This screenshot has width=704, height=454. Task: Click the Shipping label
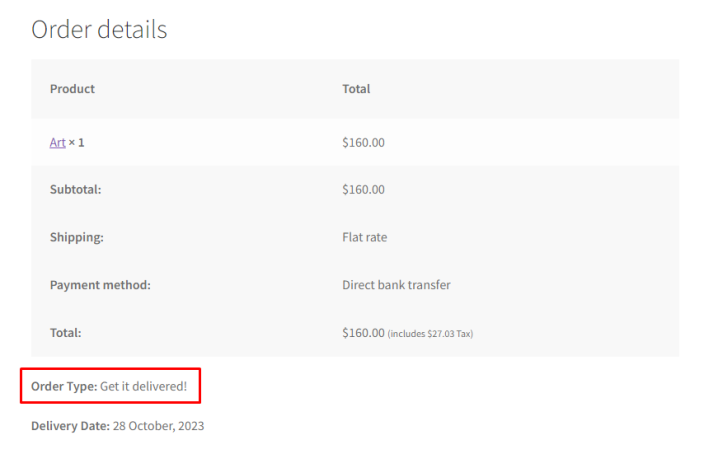click(77, 237)
